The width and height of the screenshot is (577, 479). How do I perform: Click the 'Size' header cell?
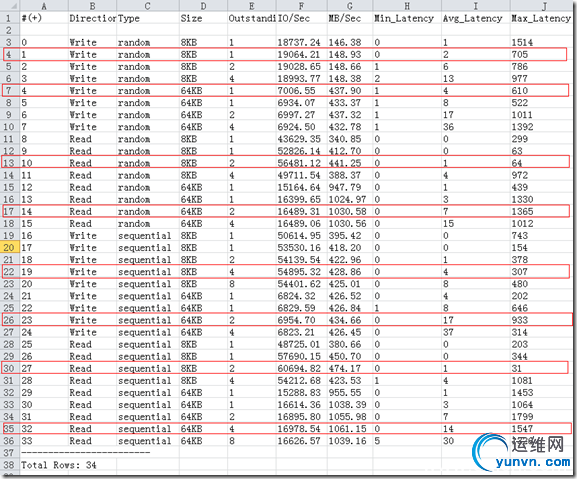[x=203, y=18]
